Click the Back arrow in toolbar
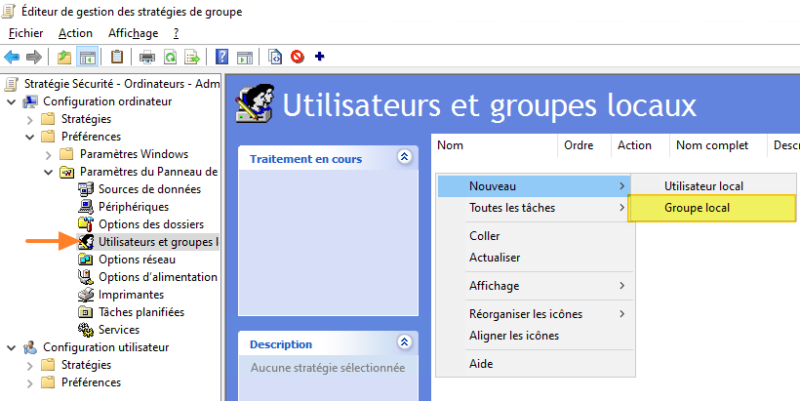800x401 pixels. pos(12,57)
